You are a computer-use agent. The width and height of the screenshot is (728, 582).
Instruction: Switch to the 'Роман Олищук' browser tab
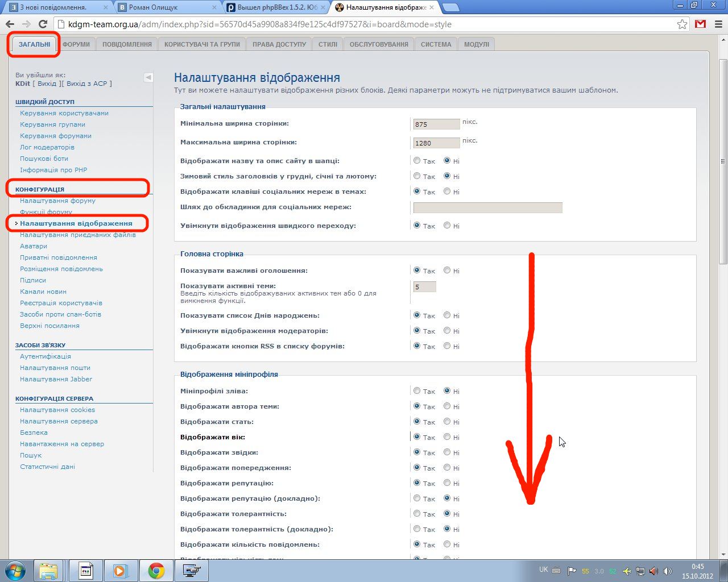coord(165,7)
